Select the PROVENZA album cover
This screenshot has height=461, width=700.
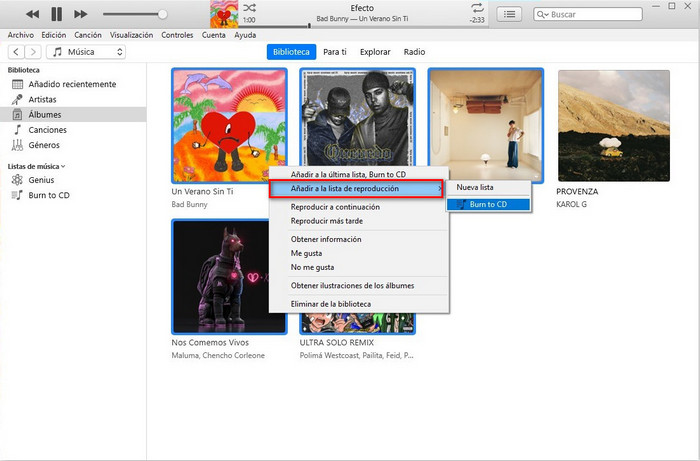[614, 125]
